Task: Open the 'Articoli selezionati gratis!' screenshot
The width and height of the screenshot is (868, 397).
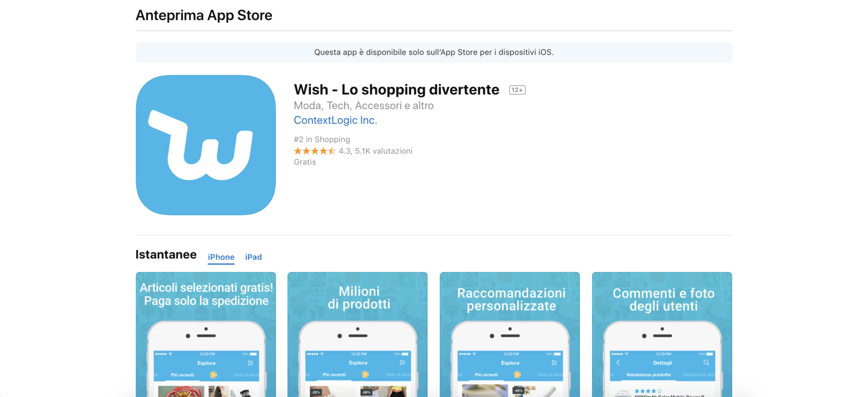Action: pos(206,334)
